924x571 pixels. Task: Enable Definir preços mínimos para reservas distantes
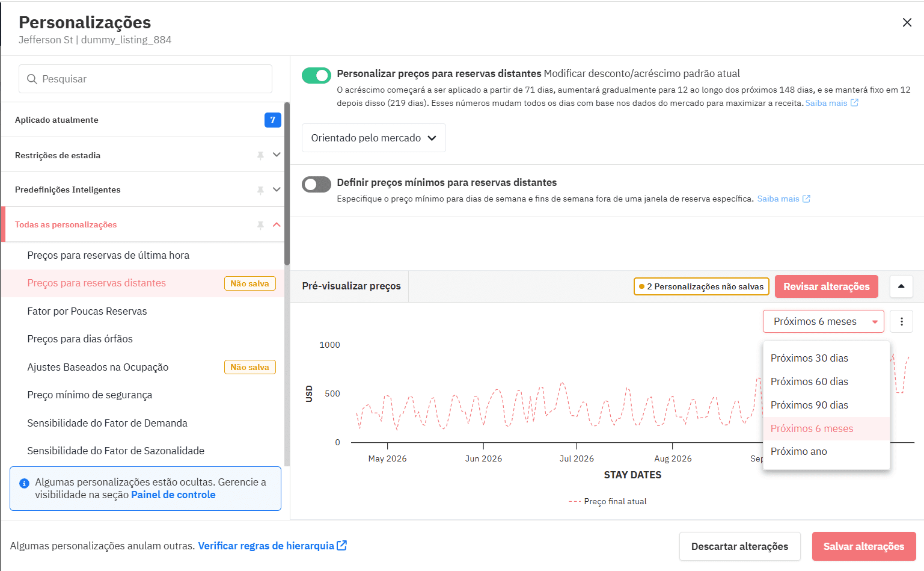click(316, 184)
